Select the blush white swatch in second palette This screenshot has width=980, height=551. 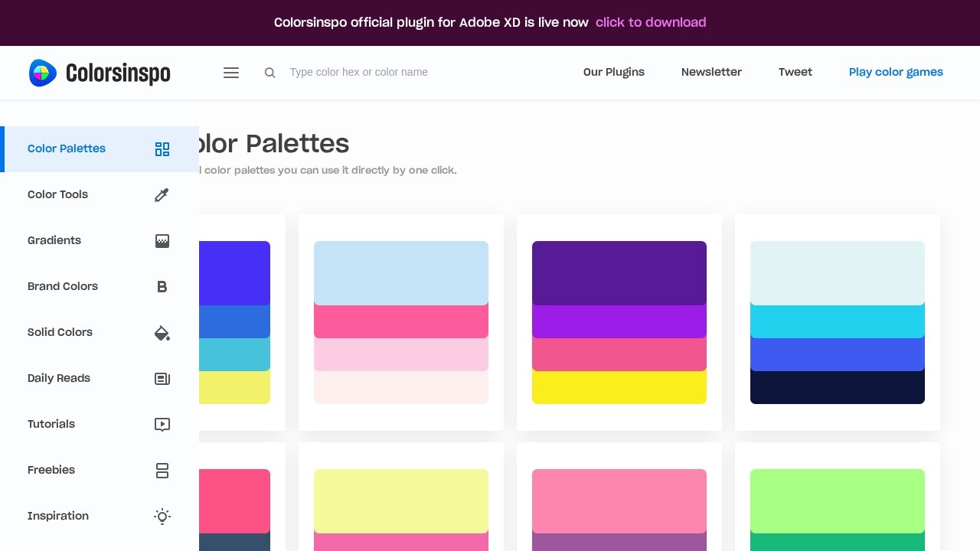401,388
